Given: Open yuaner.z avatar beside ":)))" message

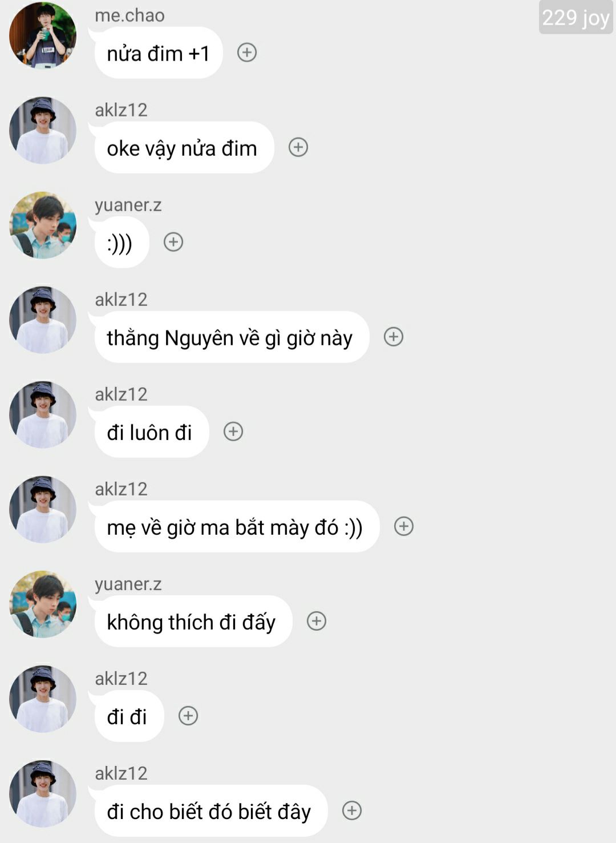Looking at the screenshot, I should pos(43,225).
